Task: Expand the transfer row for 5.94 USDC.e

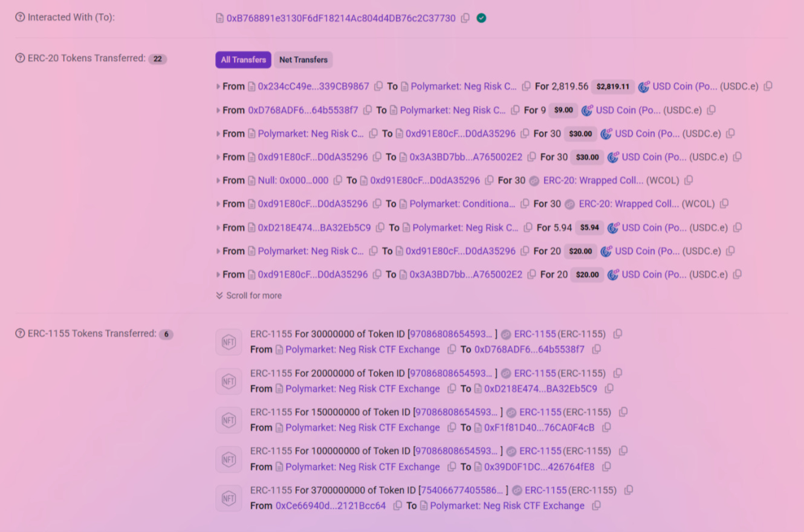Action: point(218,228)
